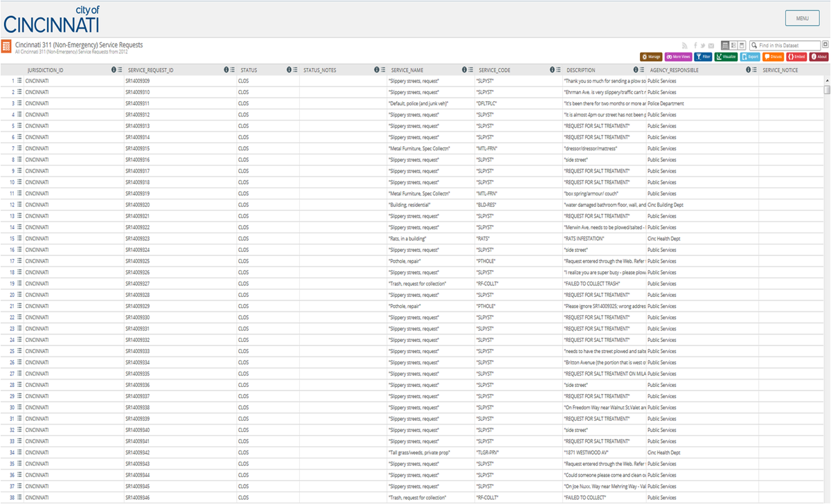Click the vertical scrollbar thumb
This screenshot has width=831, height=504.
(x=827, y=89)
